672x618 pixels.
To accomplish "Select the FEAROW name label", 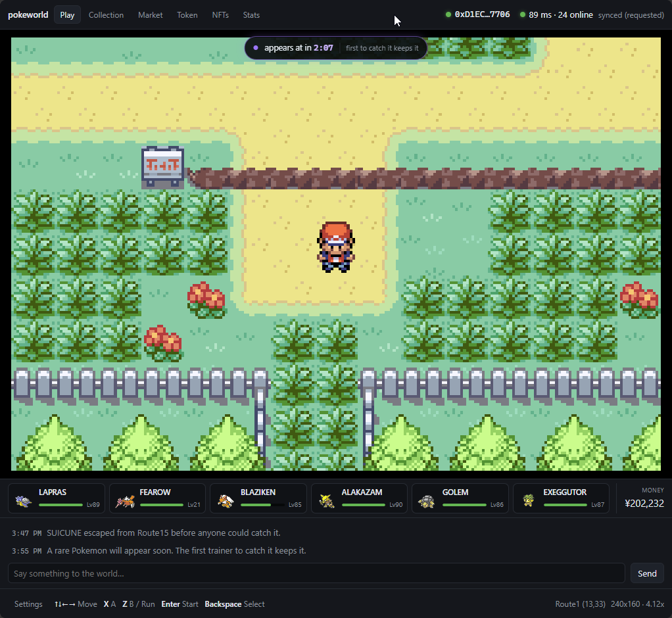I will [x=155, y=492].
